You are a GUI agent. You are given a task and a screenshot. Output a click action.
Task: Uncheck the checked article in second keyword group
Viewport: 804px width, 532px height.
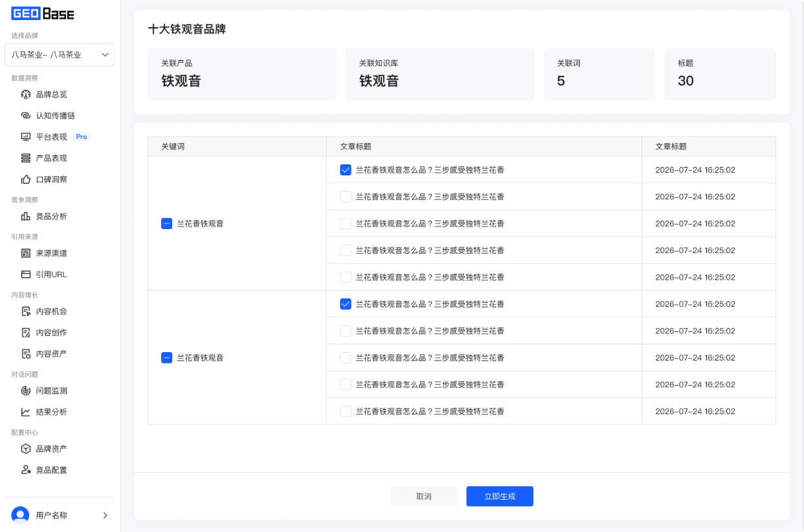pyautogui.click(x=346, y=304)
